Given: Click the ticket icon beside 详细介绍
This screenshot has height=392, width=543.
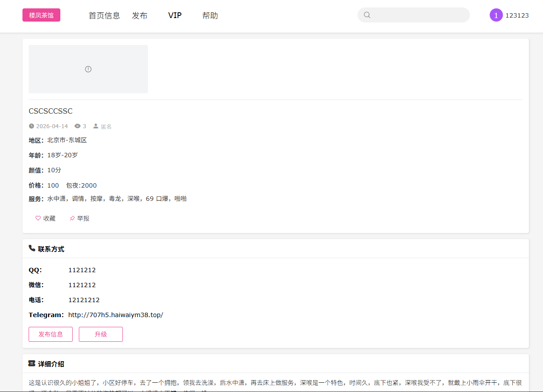Looking at the screenshot, I should (x=32, y=363).
